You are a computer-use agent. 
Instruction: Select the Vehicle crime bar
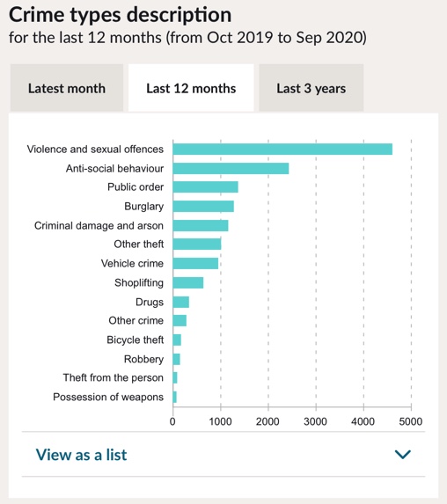tap(195, 263)
